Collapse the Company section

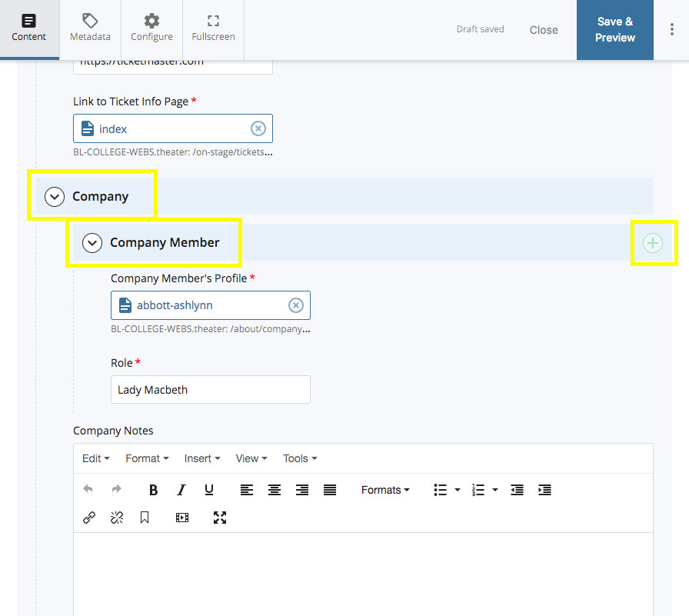tap(55, 197)
